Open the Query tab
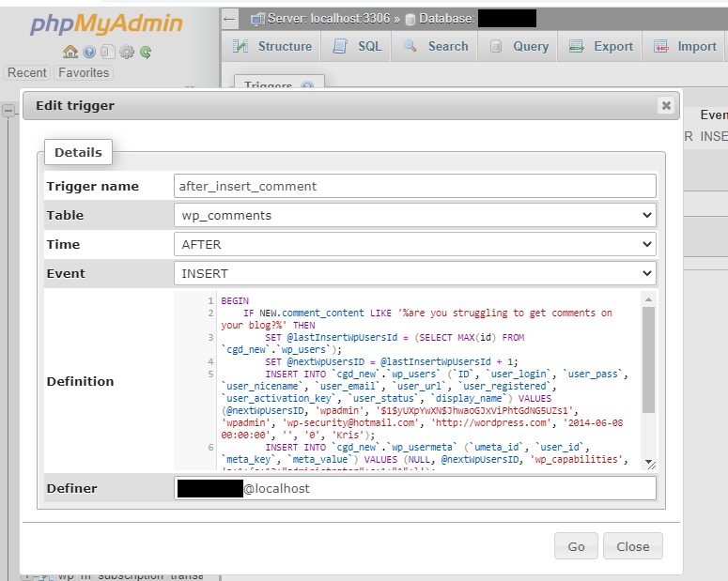The height and width of the screenshot is (581, 728). tap(519, 46)
